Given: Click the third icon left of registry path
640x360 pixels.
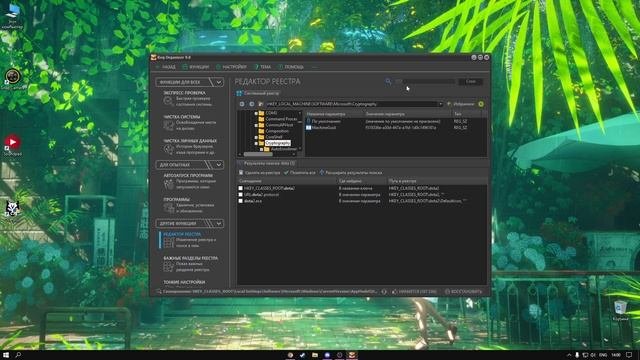Looking at the screenshot, I should tap(260, 104).
